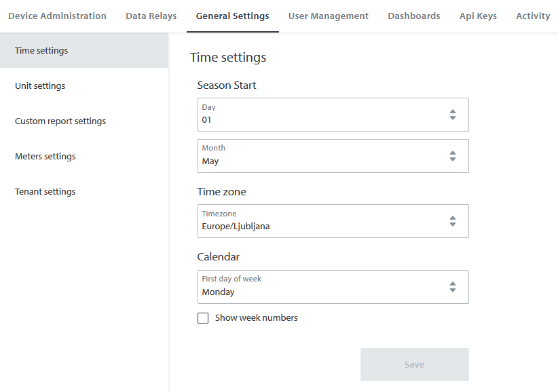558x392 pixels.
Task: Open Tenant settings page
Action: (45, 191)
